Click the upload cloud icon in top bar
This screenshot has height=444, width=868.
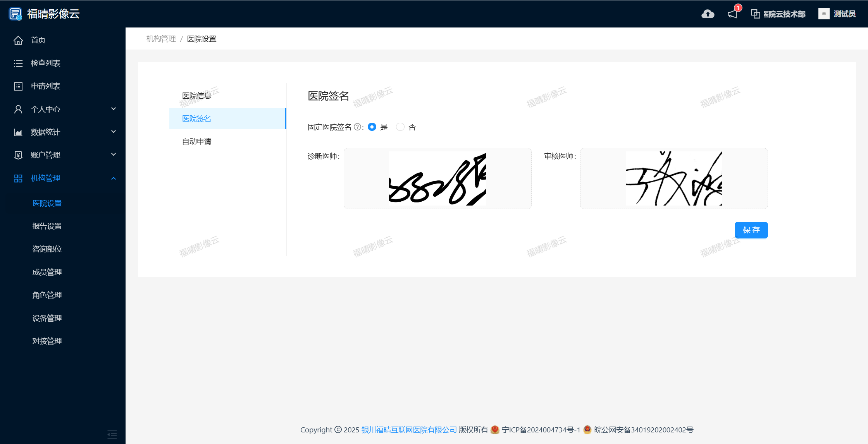708,14
